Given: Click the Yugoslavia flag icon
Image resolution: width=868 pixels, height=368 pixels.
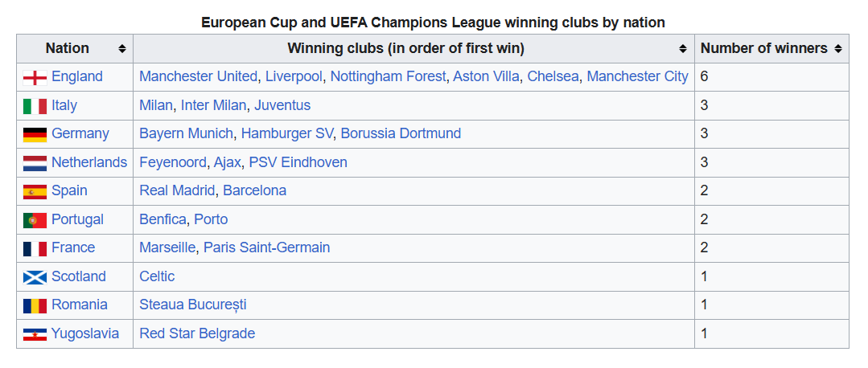Looking at the screenshot, I should (35, 334).
